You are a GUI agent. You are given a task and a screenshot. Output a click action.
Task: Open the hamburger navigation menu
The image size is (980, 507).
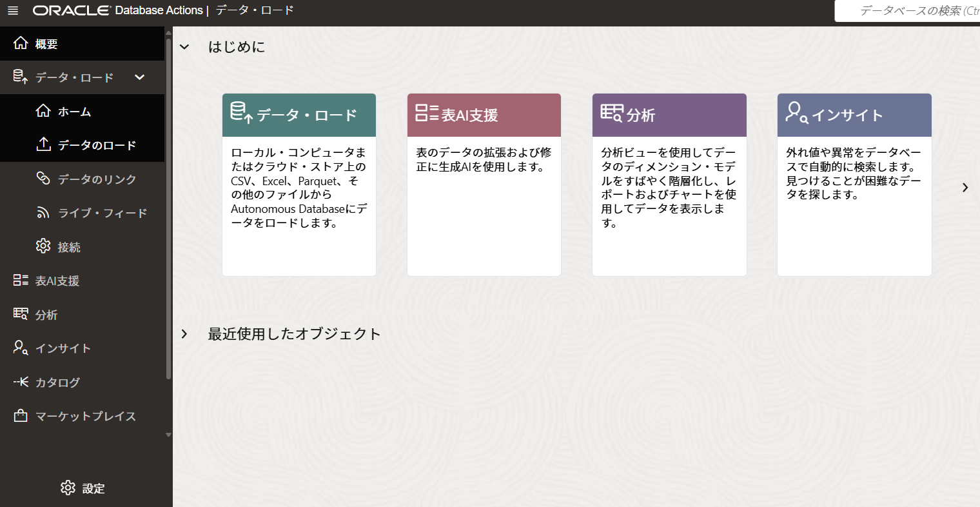click(x=13, y=10)
